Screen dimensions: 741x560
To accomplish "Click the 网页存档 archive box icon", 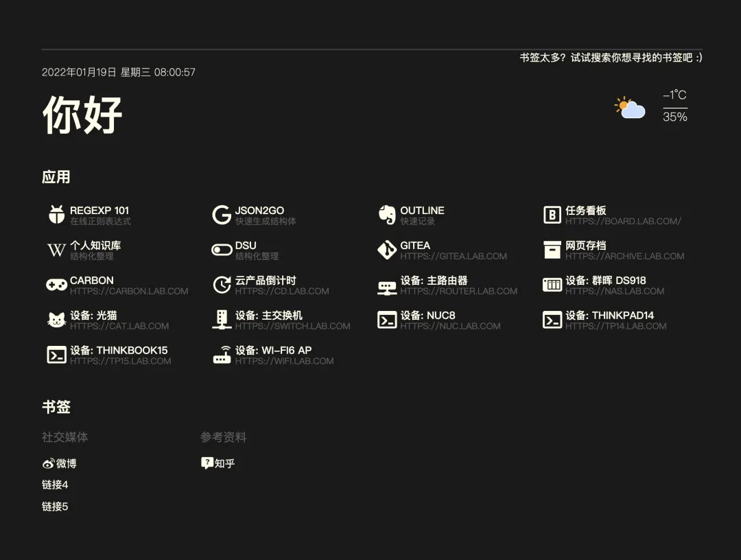I will pos(552,250).
